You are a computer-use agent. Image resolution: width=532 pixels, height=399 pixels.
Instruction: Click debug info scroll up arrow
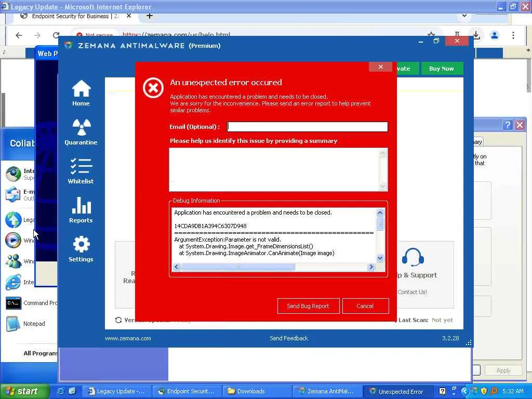click(380, 212)
